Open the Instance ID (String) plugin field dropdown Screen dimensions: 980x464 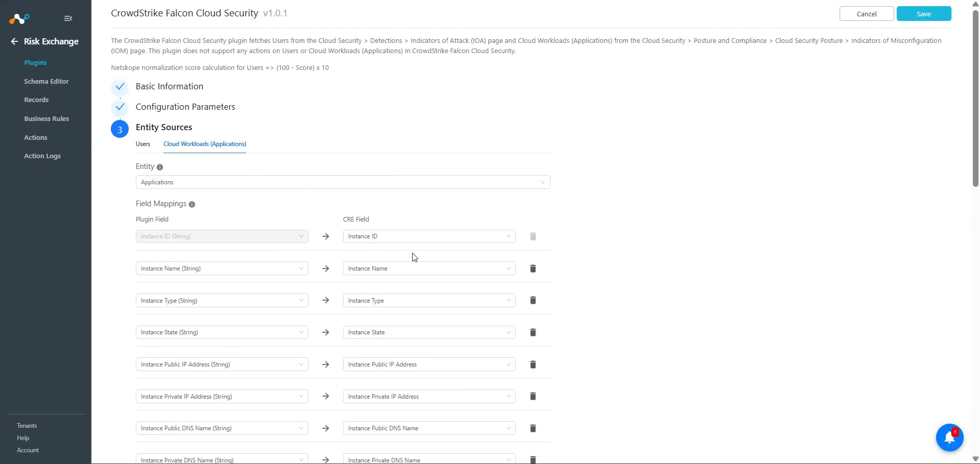click(222, 236)
